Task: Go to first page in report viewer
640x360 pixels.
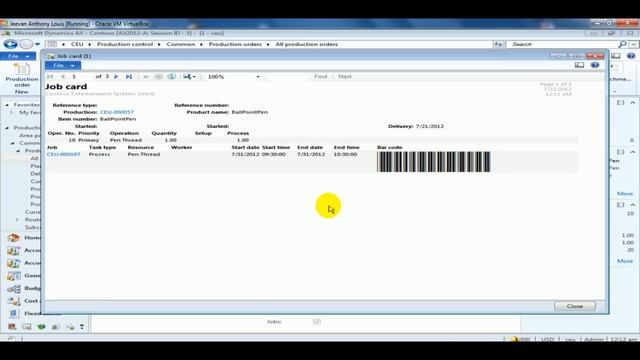Action: tap(51, 76)
